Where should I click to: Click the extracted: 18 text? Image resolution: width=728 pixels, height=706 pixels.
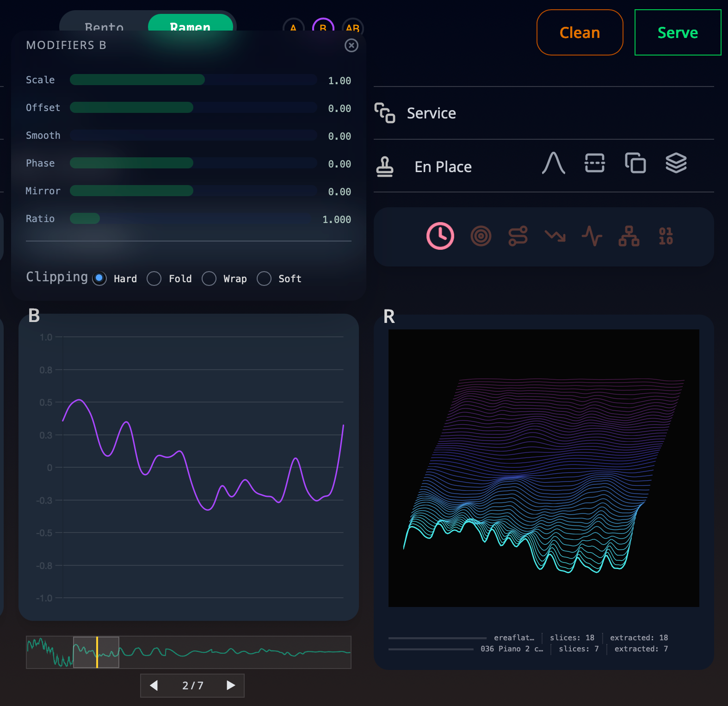click(639, 638)
